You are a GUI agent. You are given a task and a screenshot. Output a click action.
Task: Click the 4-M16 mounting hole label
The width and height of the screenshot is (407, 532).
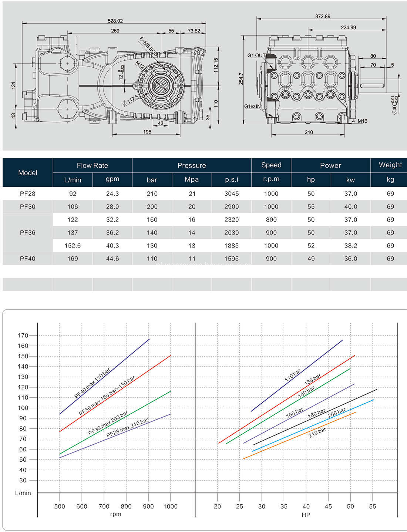[x=360, y=121]
